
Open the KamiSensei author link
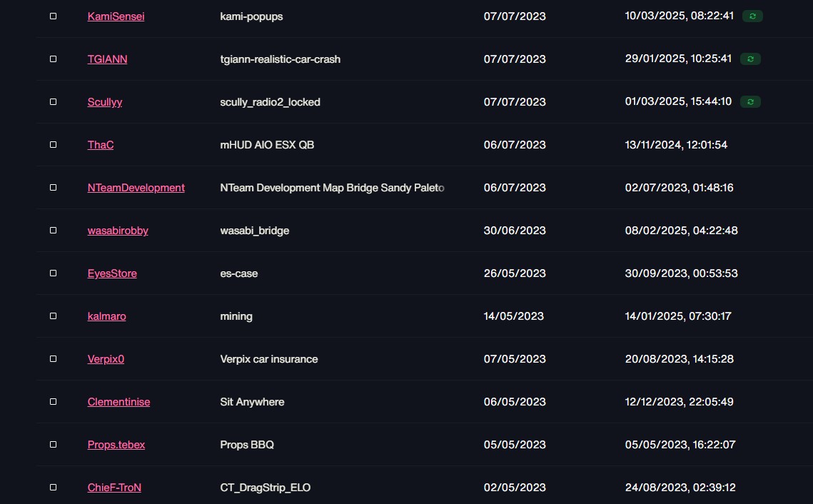(116, 16)
